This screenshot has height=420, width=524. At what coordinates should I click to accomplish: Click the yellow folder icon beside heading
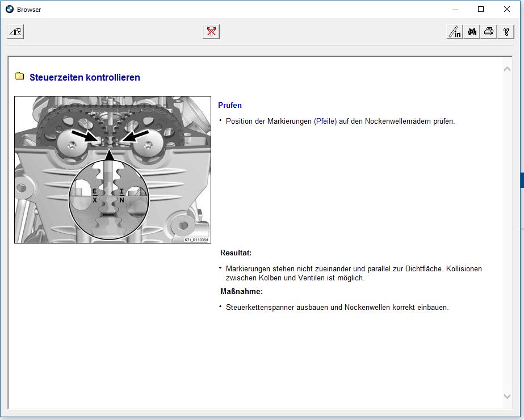[20, 77]
